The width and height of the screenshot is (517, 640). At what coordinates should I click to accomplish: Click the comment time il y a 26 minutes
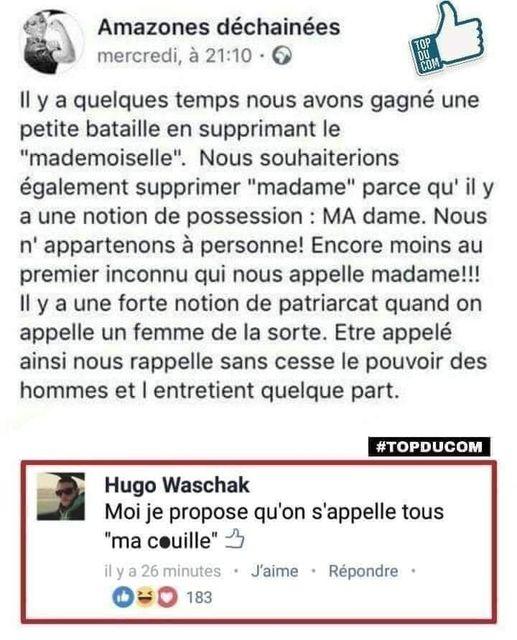pyautogui.click(x=162, y=571)
